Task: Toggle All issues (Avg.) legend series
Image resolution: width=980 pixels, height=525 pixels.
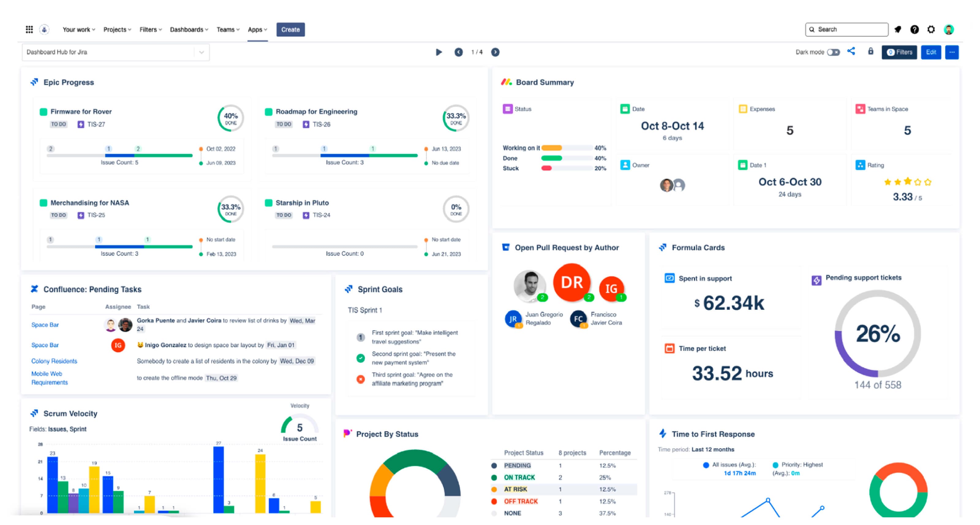Action: (729, 469)
